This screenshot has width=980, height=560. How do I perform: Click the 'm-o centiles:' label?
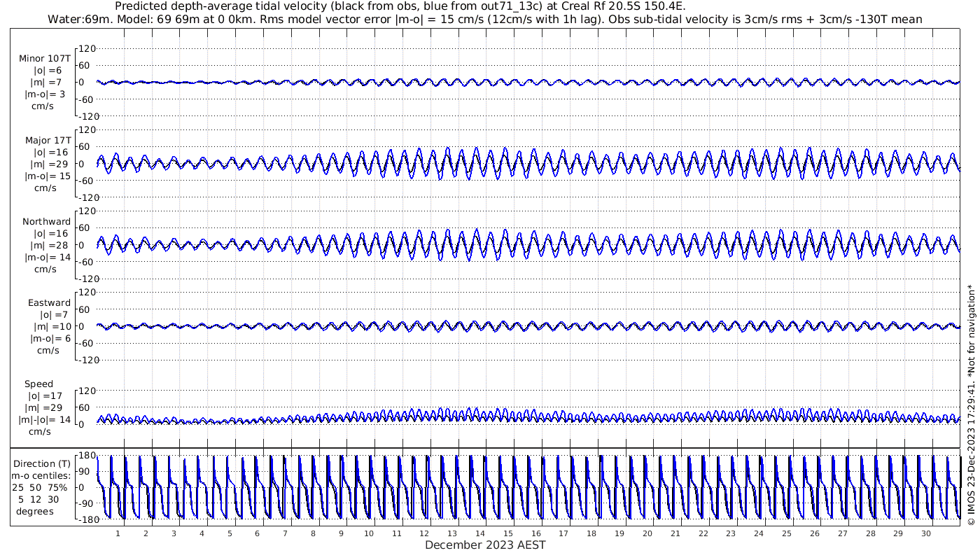[41, 476]
